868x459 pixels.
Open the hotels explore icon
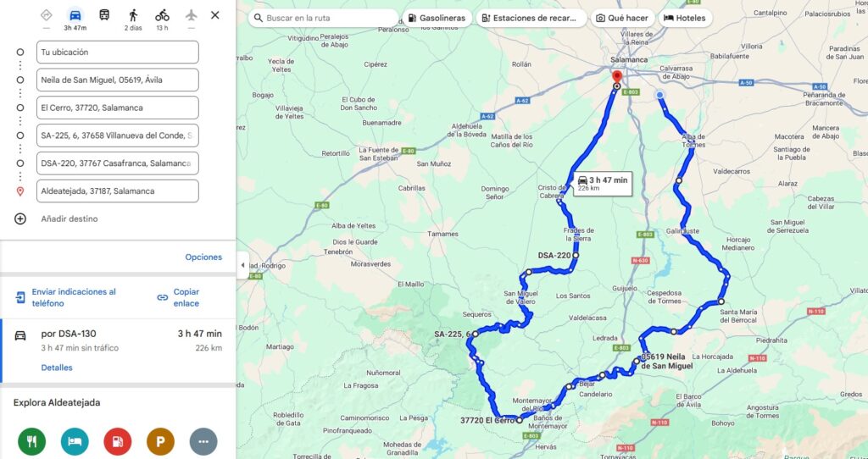75,441
